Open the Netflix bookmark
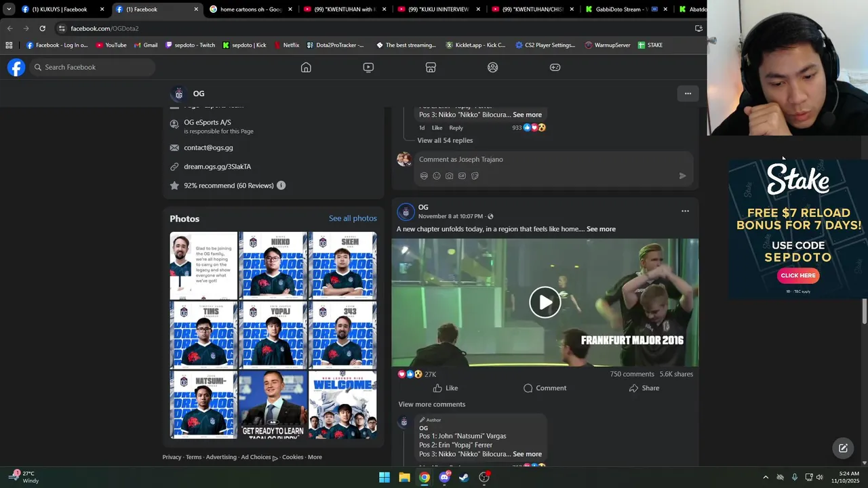Screen dimensions: 868x488 pyautogui.click(x=286, y=45)
